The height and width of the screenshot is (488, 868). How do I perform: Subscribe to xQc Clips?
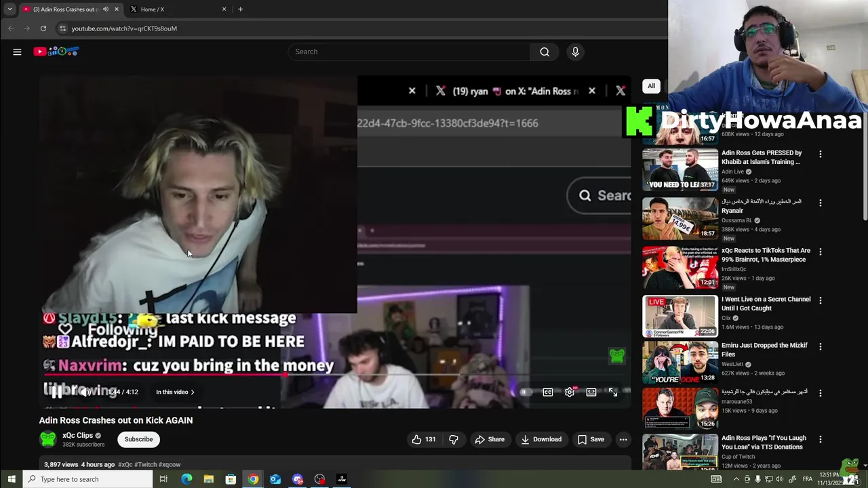coord(138,439)
